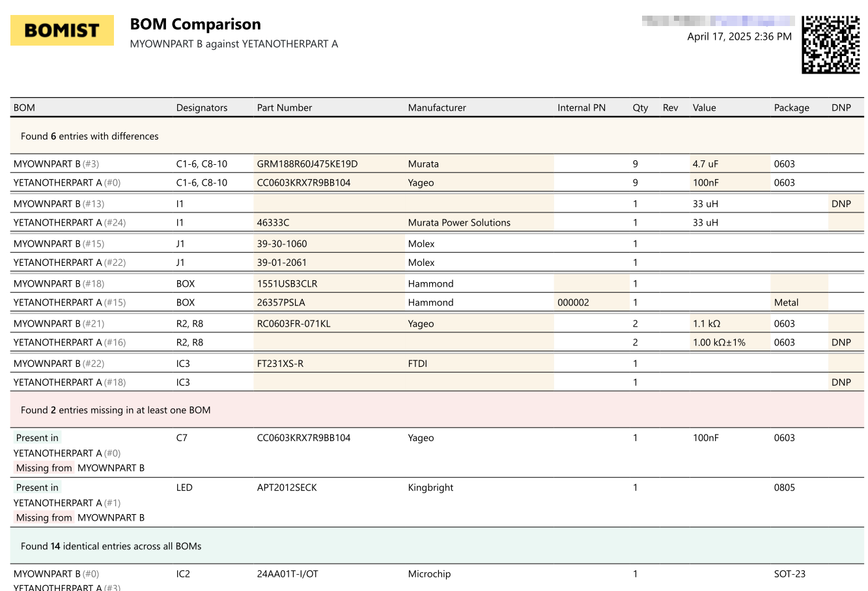
Task: Open part number GRM188R60J475KE19D
Action: click(307, 164)
